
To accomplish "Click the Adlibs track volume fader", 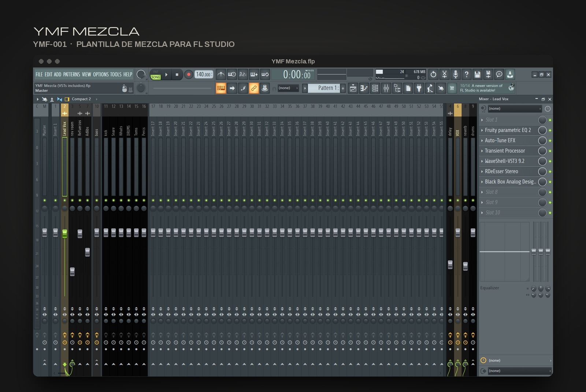I will click(x=88, y=252).
